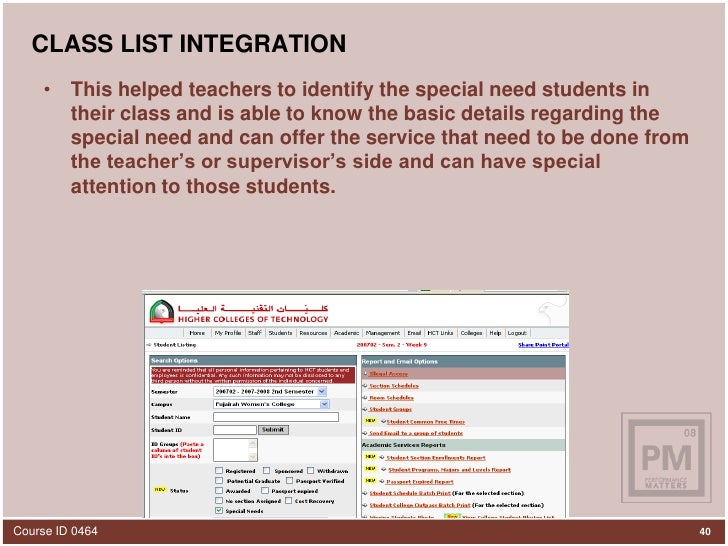Click the ID Groups text area scrollbar
The width and height of the screenshot is (728, 546).
click(x=253, y=450)
